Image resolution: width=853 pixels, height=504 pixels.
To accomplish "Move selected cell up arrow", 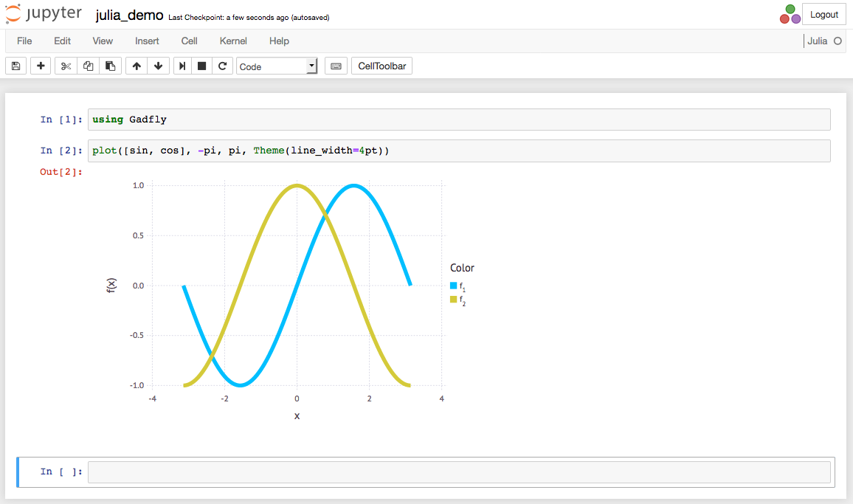I will point(137,66).
